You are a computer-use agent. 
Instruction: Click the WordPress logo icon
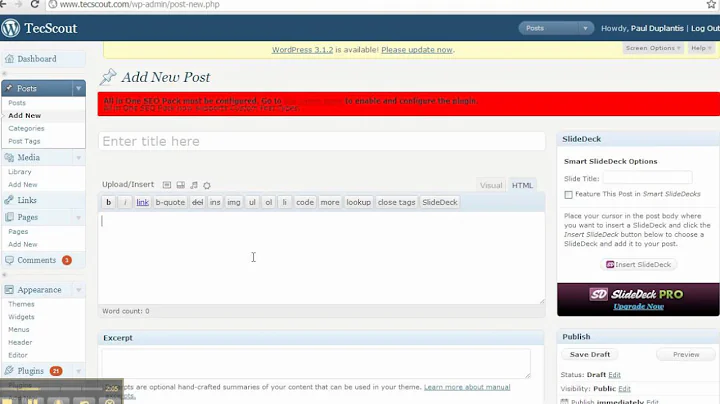[x=10, y=28]
